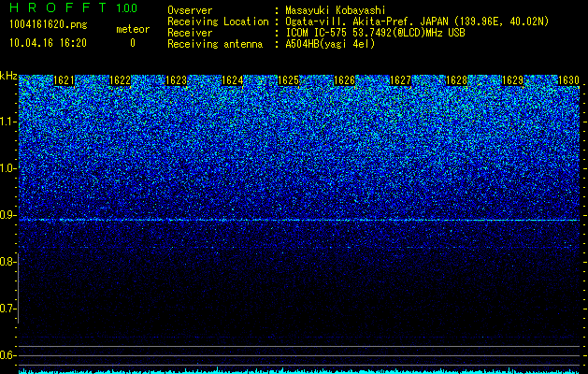The height and width of the screenshot is (374, 588).
Task: Click the 1.0 kHz axis label
Action: click(7, 168)
